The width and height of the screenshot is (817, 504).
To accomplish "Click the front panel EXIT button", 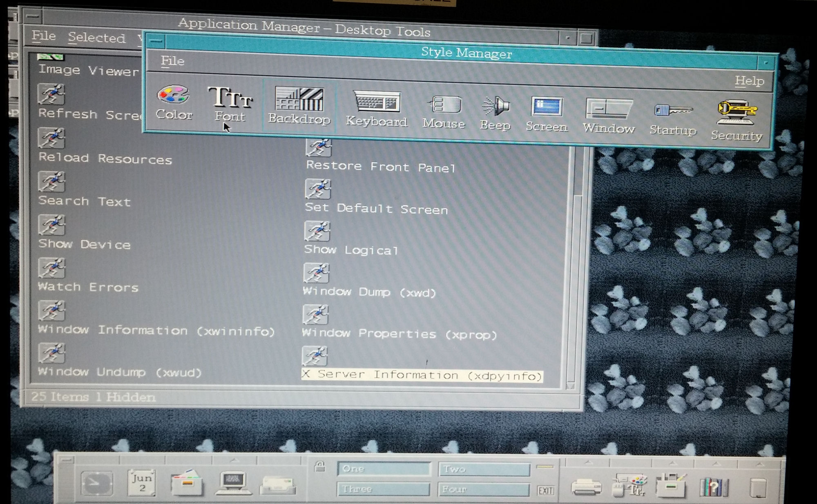I will tap(546, 491).
